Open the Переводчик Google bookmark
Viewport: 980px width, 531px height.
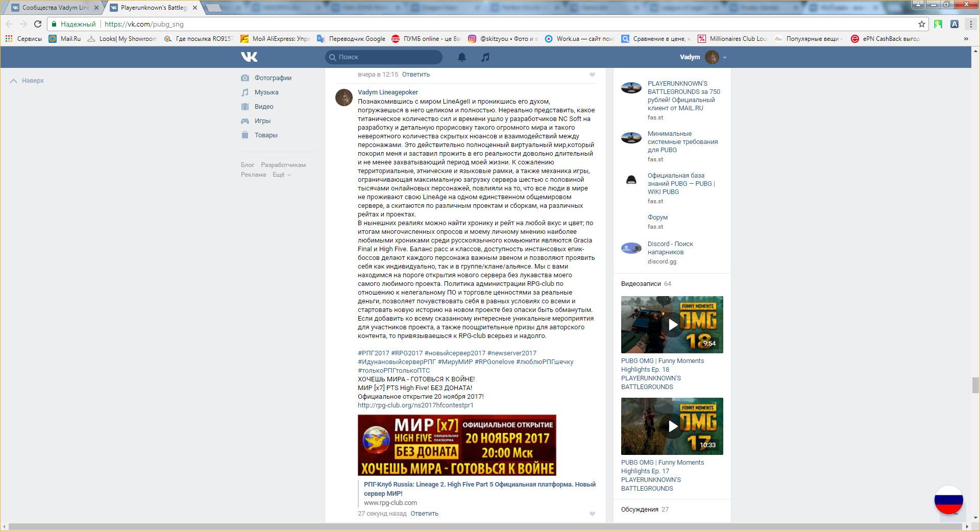coord(351,39)
